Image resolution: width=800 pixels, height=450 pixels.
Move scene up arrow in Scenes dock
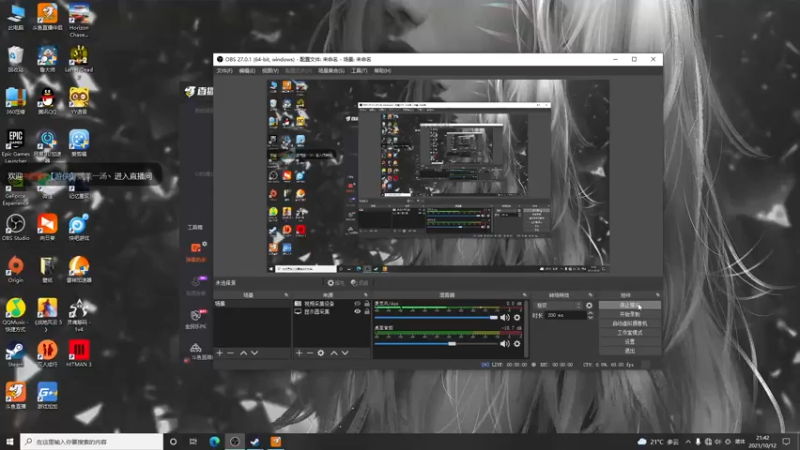point(243,353)
